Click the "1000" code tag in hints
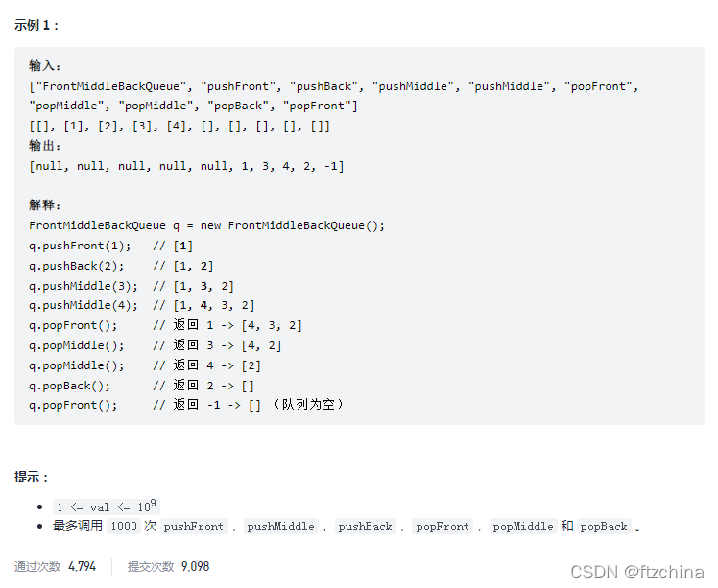The image size is (718, 588). pyautogui.click(x=123, y=527)
